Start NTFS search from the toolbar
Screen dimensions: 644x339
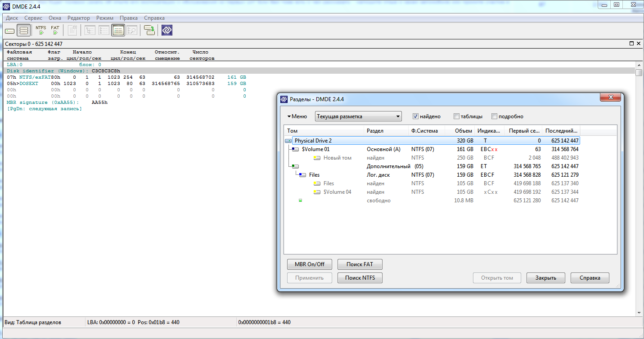click(x=41, y=30)
